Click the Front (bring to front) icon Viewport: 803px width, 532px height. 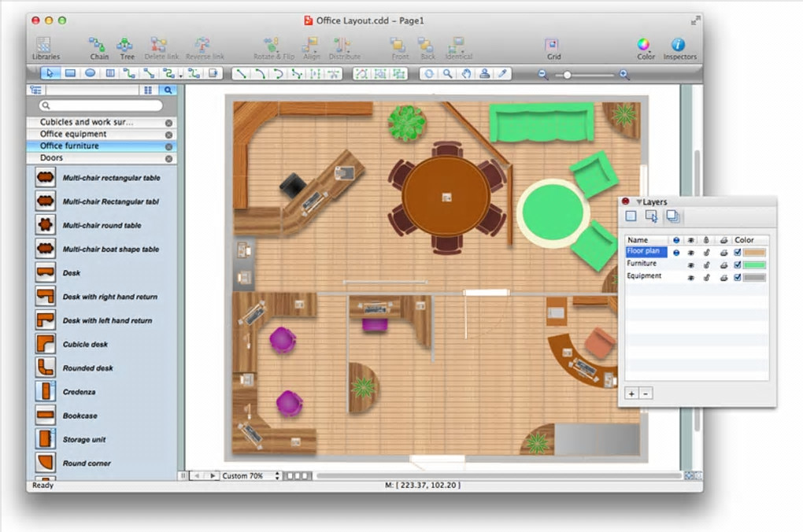399,49
